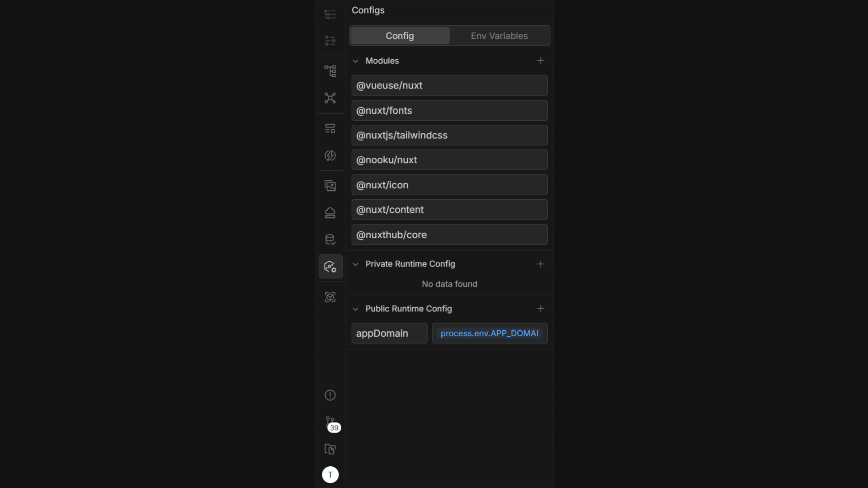Screen dimensions: 868x488
Task: Click the error alerts icon
Action: [330, 395]
